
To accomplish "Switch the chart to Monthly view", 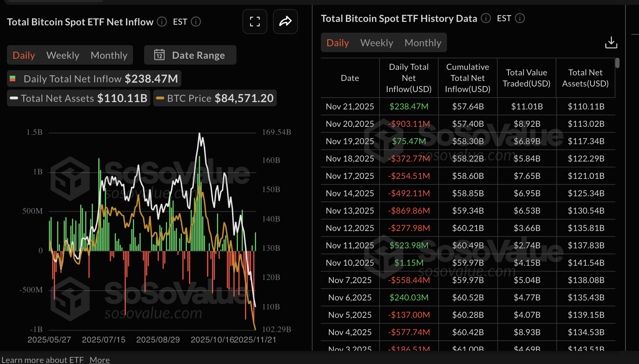I will (x=109, y=55).
